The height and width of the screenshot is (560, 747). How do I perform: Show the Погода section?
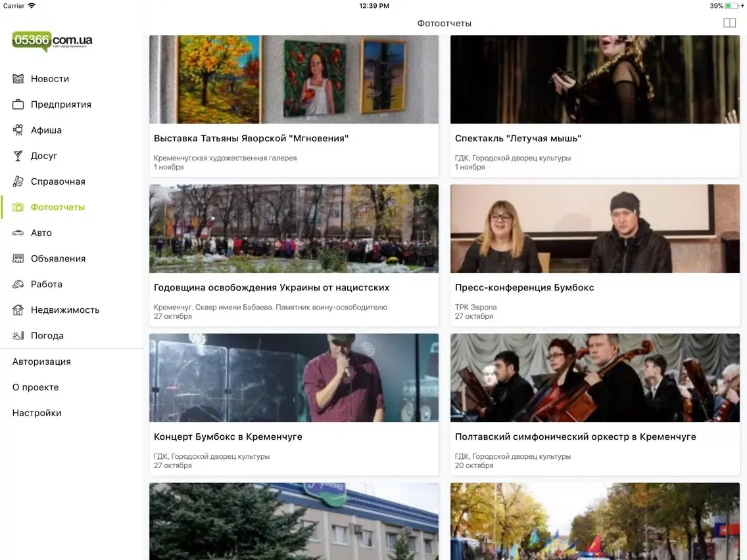(47, 336)
